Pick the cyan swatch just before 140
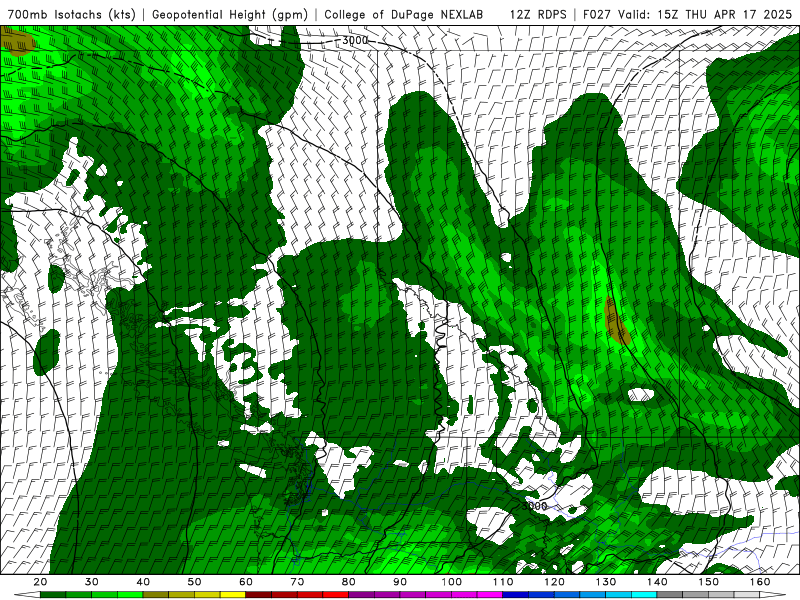This screenshot has height=600, width=800. pos(644,594)
